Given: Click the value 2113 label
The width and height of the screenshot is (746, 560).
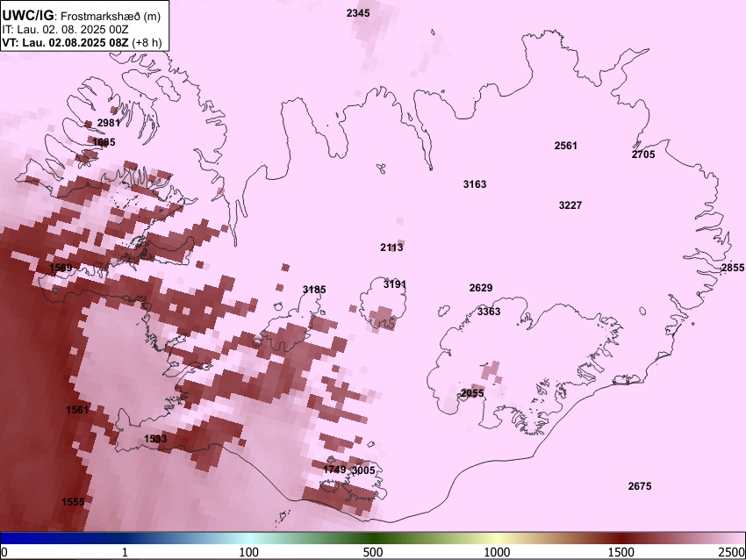Looking at the screenshot, I should pos(391,248).
